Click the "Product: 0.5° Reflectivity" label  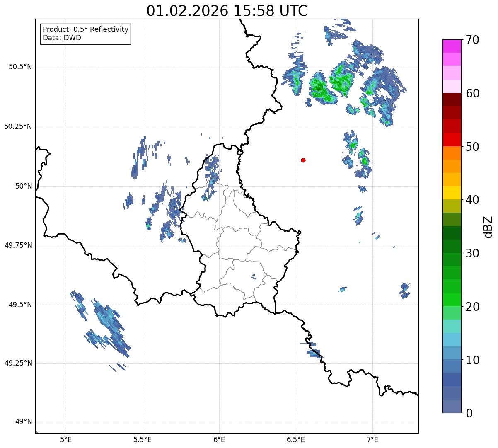point(85,29)
